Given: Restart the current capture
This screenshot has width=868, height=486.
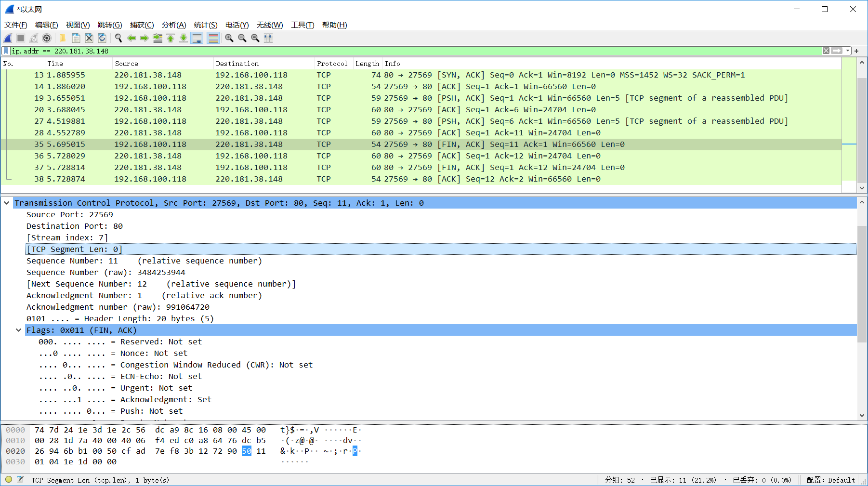Looking at the screenshot, I should coord(34,38).
